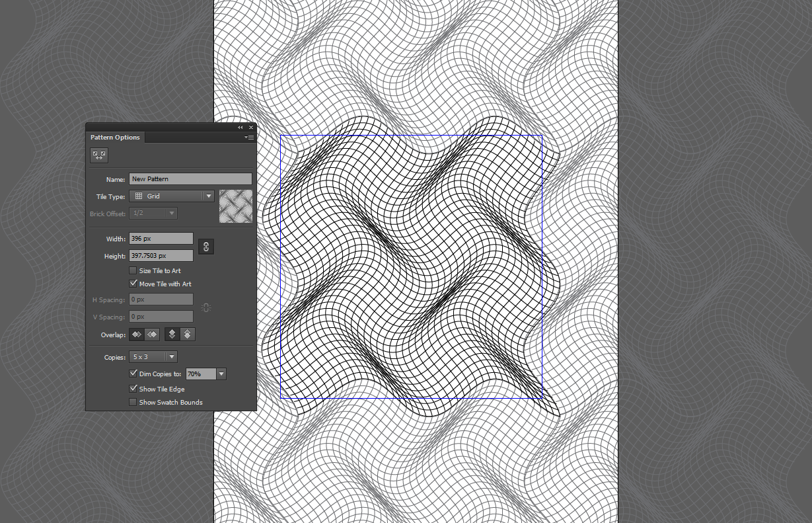
Task: Open the Tile Type dropdown
Action: pos(209,196)
